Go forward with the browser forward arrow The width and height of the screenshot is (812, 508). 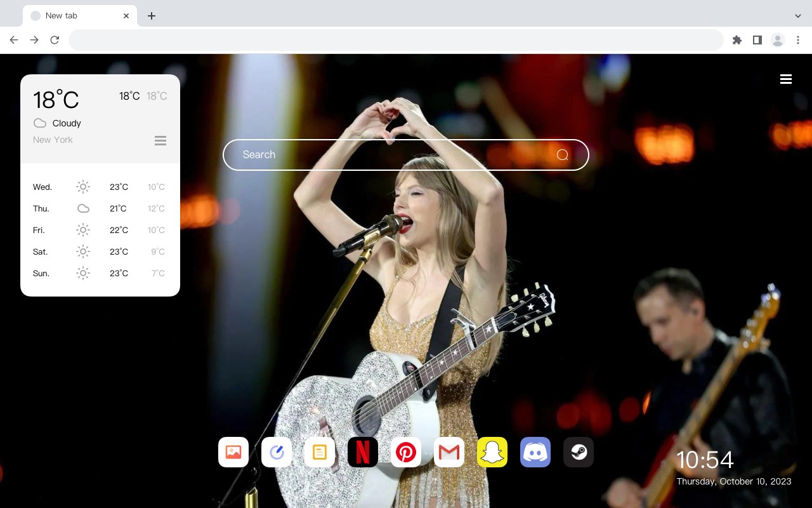point(34,40)
